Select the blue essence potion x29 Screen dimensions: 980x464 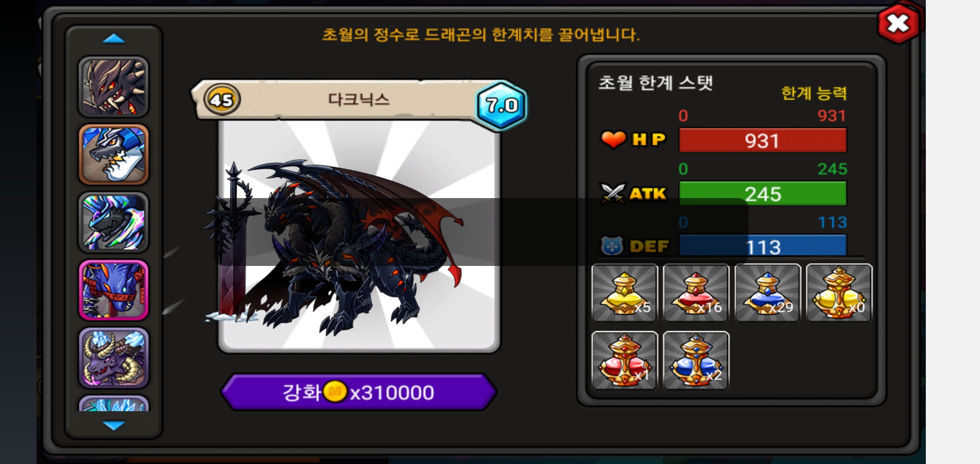coord(768,293)
